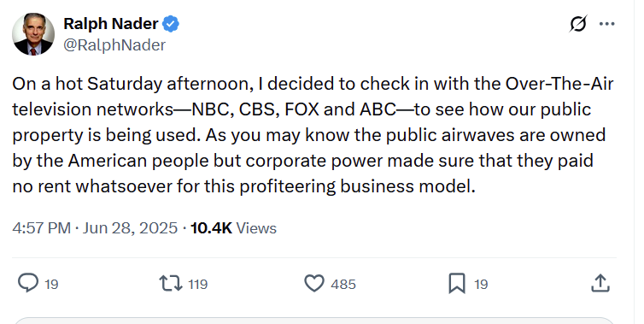Click the share upload arrow icon
The width and height of the screenshot is (644, 324).
[600, 284]
